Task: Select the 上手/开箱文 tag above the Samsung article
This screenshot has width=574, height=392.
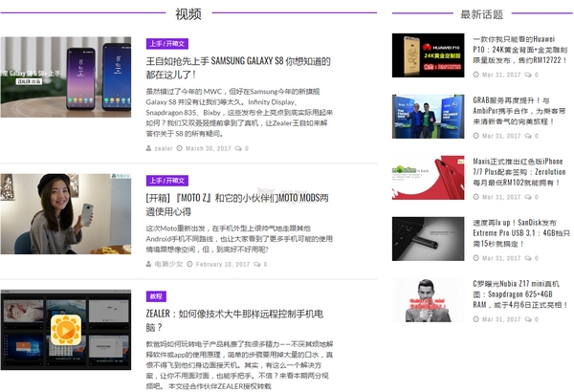Action: coord(167,44)
